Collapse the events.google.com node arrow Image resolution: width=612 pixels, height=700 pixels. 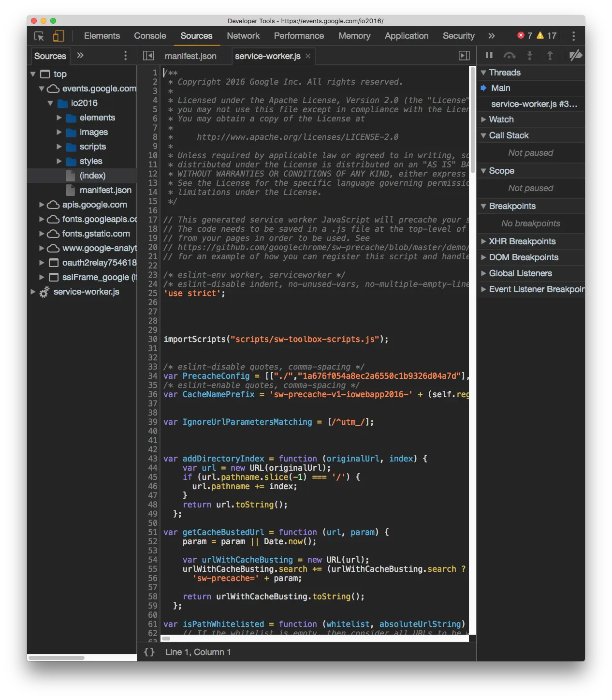pos(42,89)
